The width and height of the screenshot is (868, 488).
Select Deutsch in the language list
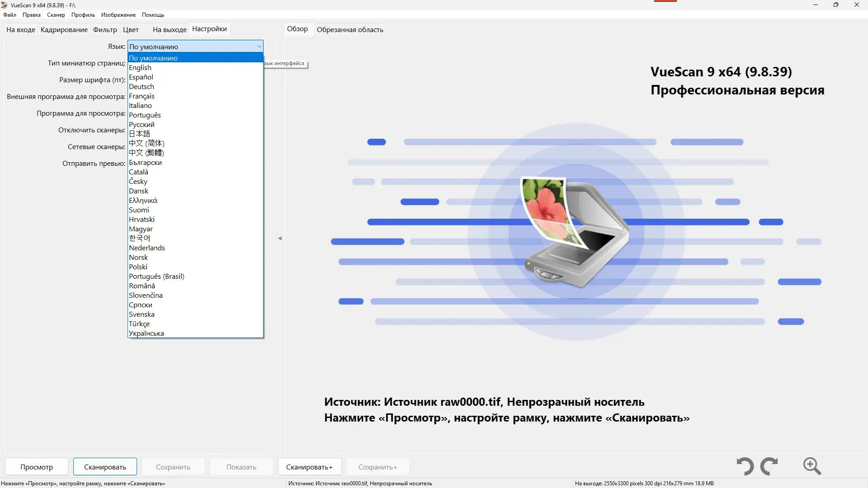[142, 86]
